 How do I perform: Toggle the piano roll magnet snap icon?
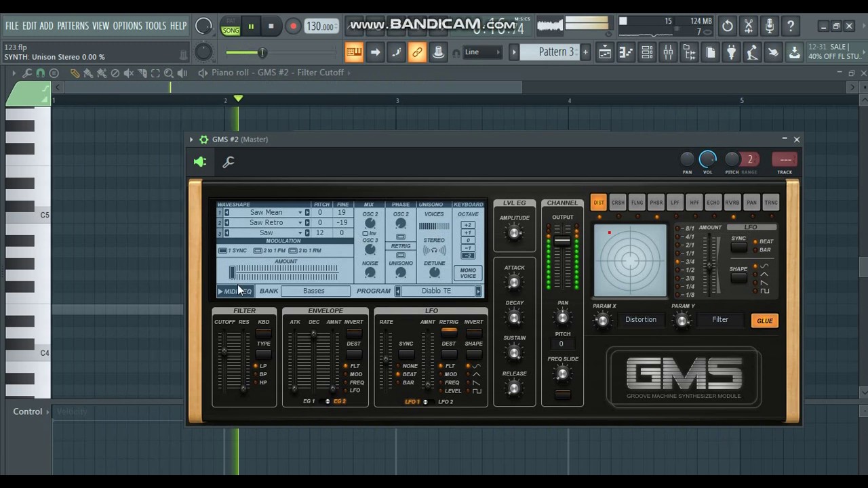41,73
